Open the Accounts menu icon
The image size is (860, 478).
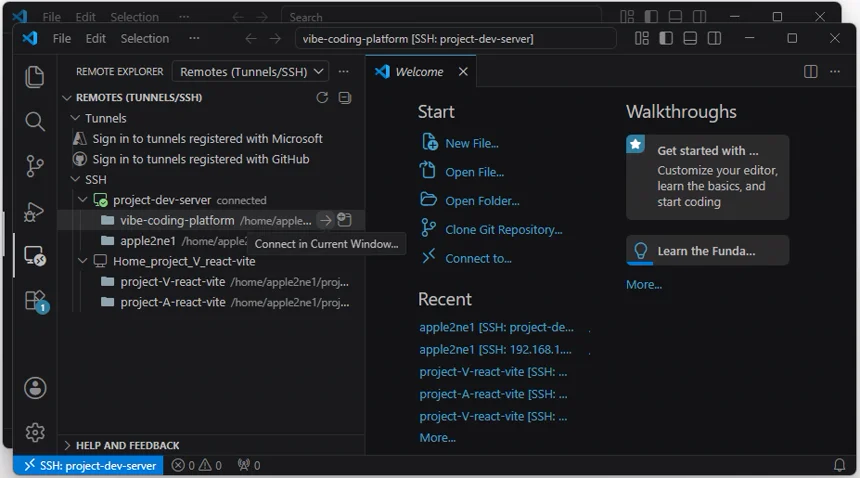tap(35, 388)
